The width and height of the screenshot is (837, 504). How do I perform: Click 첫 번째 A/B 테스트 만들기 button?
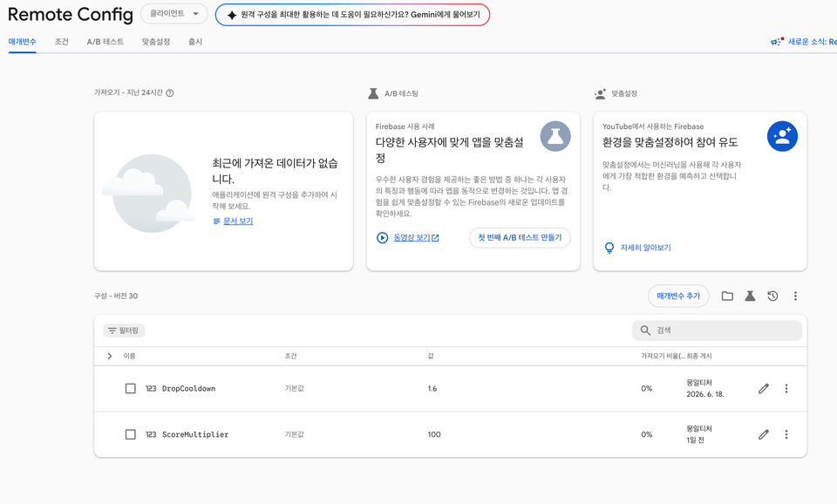point(520,237)
